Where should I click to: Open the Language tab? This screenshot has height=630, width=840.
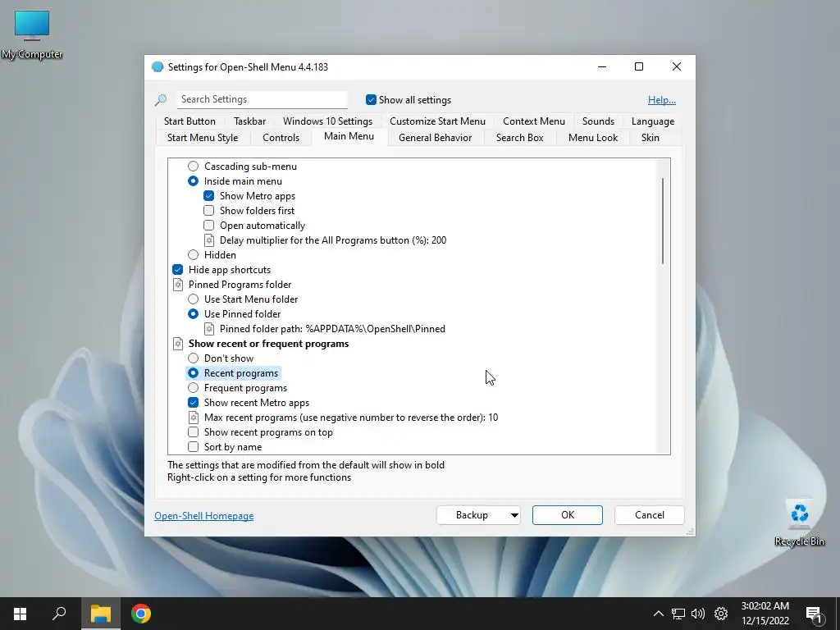652,121
